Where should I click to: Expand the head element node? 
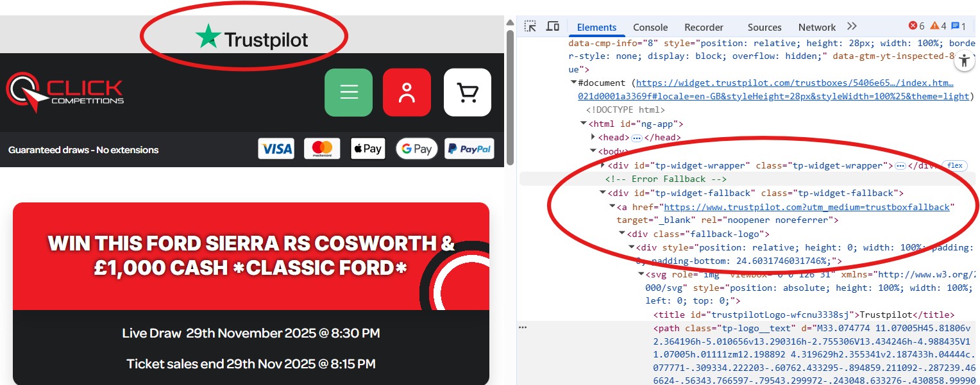tap(593, 138)
